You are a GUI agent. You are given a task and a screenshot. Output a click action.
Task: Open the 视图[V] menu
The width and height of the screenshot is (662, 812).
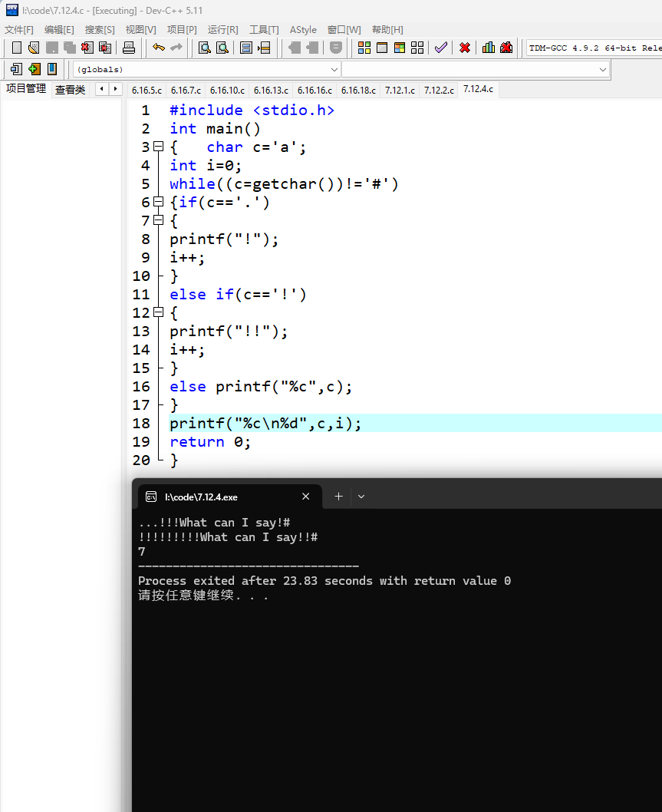(x=141, y=29)
